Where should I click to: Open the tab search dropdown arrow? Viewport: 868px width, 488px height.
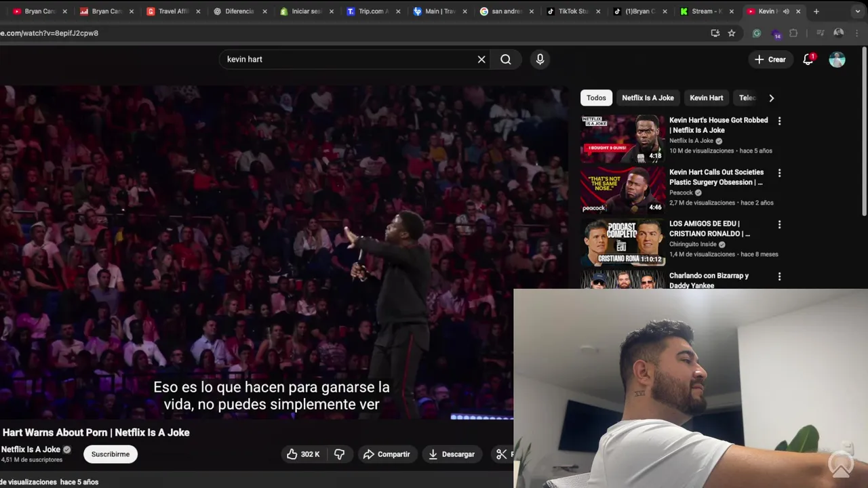click(857, 12)
